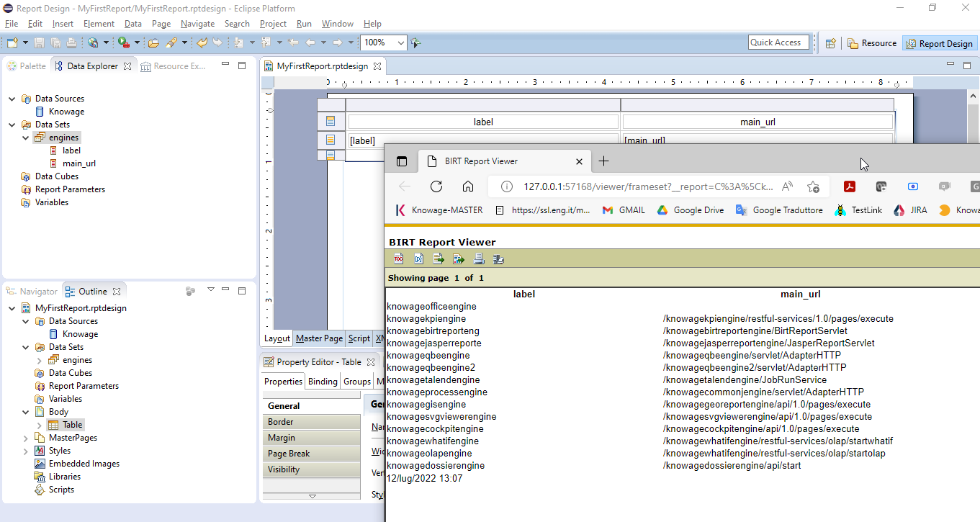
Task: Expand the MasterPages node in Outline
Action: tap(26, 438)
